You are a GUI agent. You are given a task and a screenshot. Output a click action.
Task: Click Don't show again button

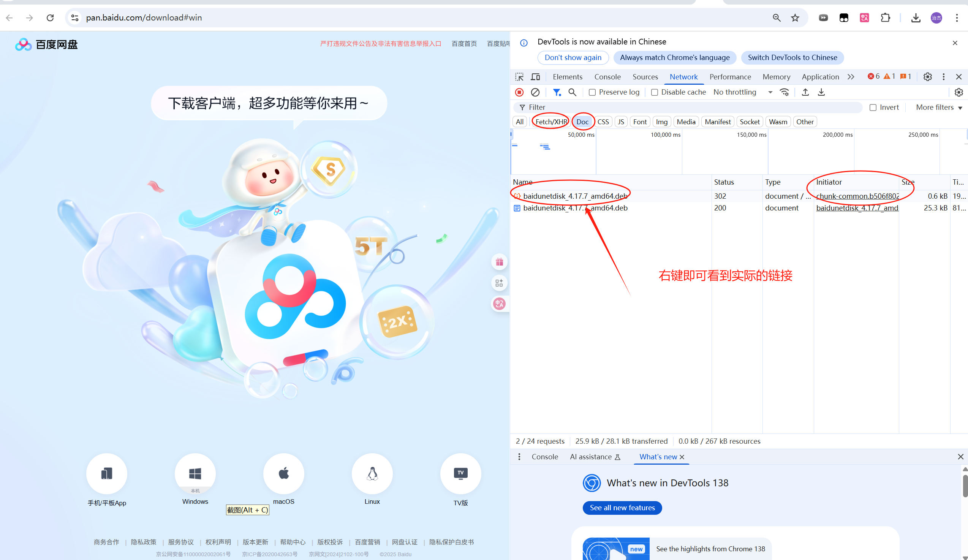pos(573,58)
